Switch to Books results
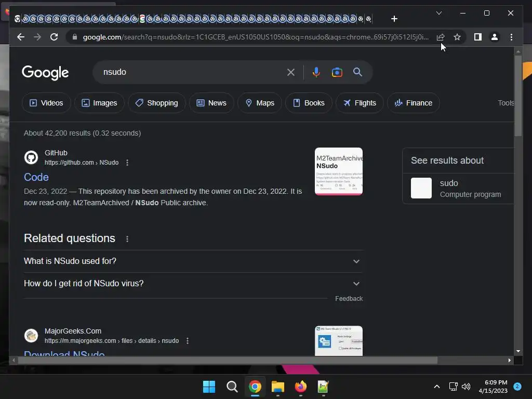 click(309, 103)
